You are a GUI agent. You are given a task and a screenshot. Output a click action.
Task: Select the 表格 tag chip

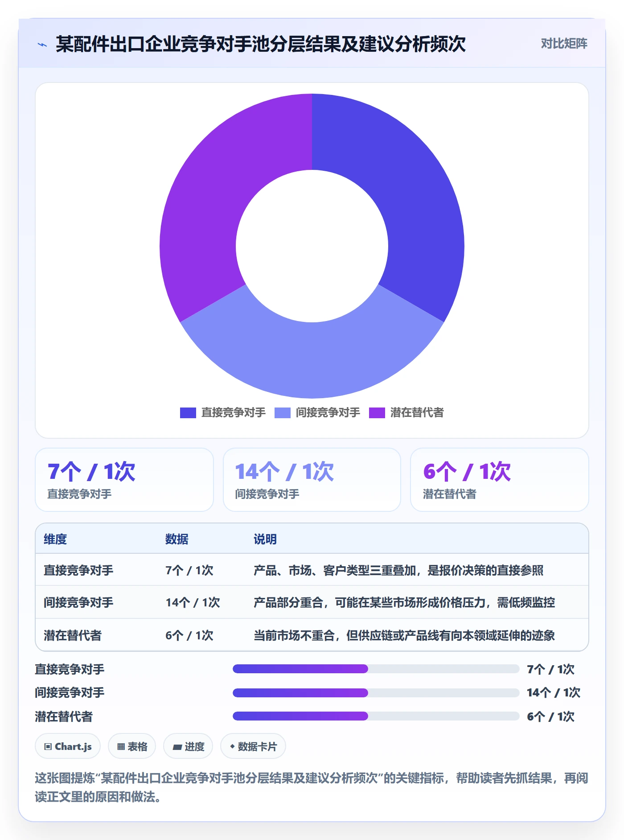click(x=132, y=746)
